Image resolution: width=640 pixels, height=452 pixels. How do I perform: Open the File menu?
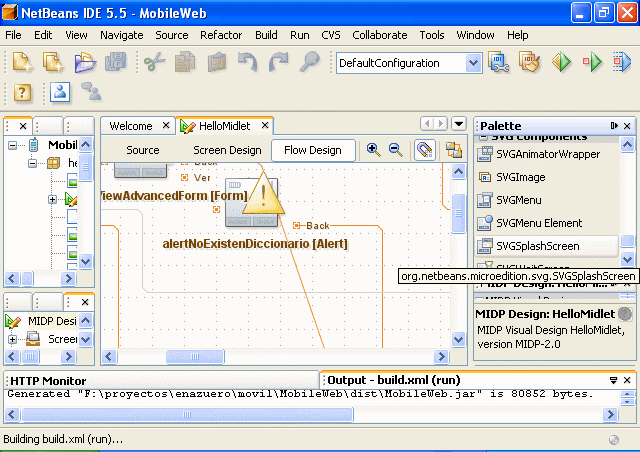click(x=13, y=35)
